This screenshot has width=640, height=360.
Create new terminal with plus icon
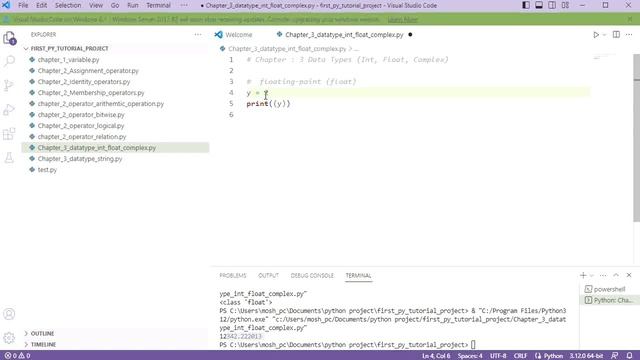(583, 276)
